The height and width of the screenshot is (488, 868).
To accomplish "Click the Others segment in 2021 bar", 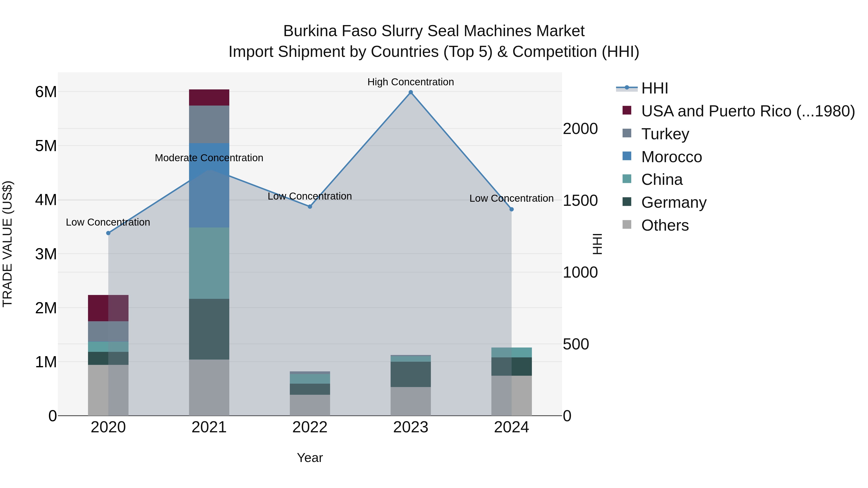I will [x=209, y=387].
